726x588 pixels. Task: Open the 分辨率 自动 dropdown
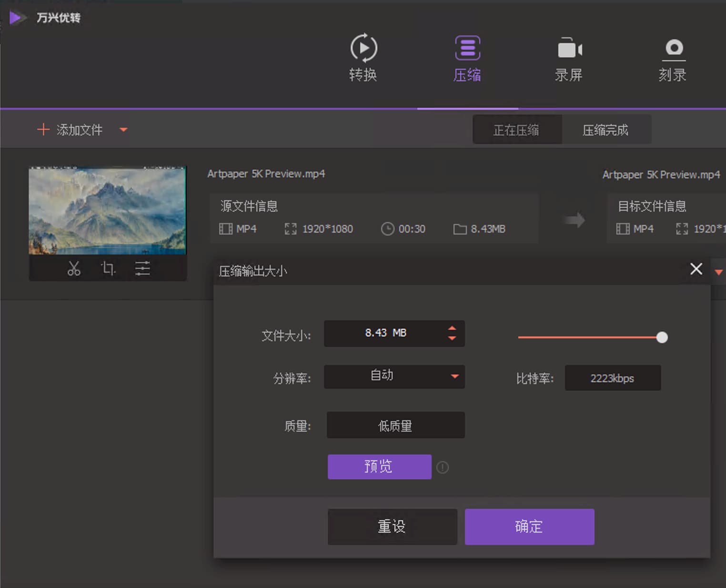point(394,376)
